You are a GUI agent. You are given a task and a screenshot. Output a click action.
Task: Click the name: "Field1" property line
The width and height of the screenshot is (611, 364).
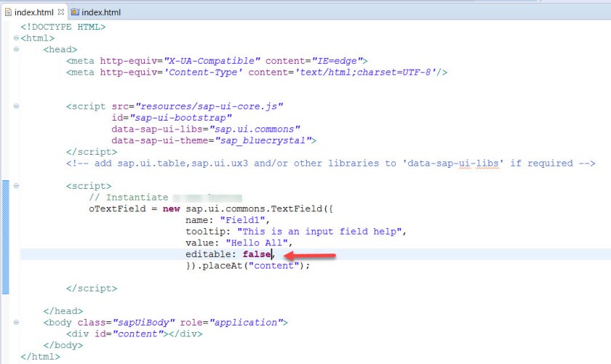tap(228, 220)
